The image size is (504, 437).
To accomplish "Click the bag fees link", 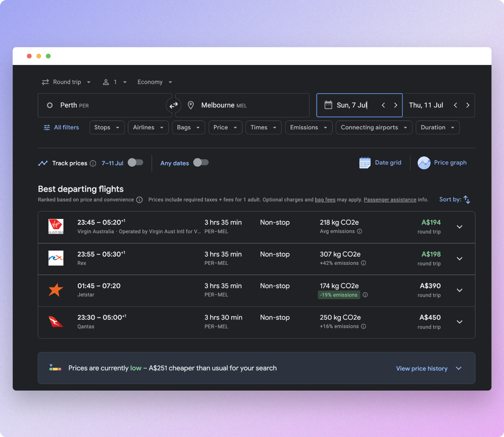I will click(x=325, y=200).
